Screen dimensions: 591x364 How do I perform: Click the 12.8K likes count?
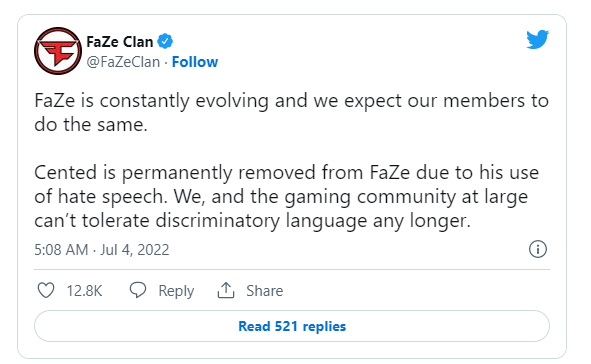pyautogui.click(x=84, y=291)
